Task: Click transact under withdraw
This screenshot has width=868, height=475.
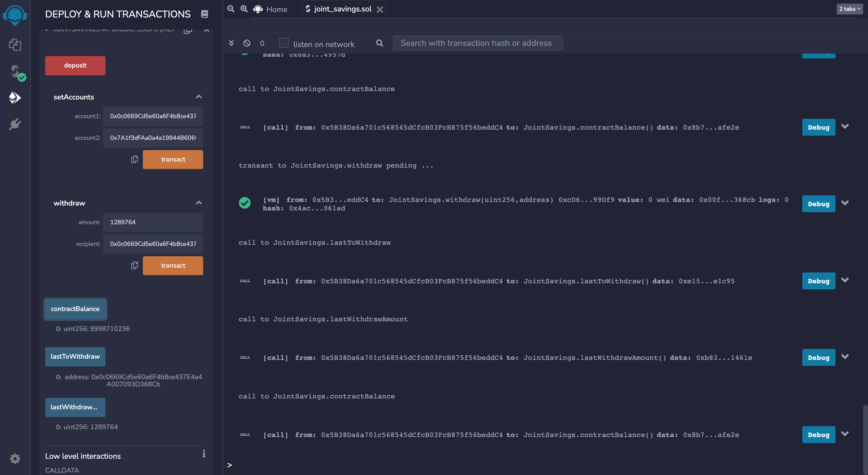Action: point(173,266)
